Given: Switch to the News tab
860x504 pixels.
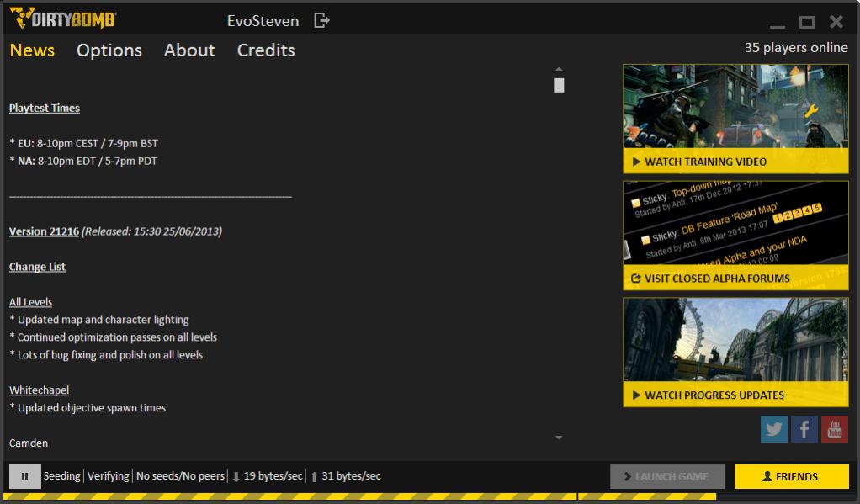Looking at the screenshot, I should (x=32, y=50).
